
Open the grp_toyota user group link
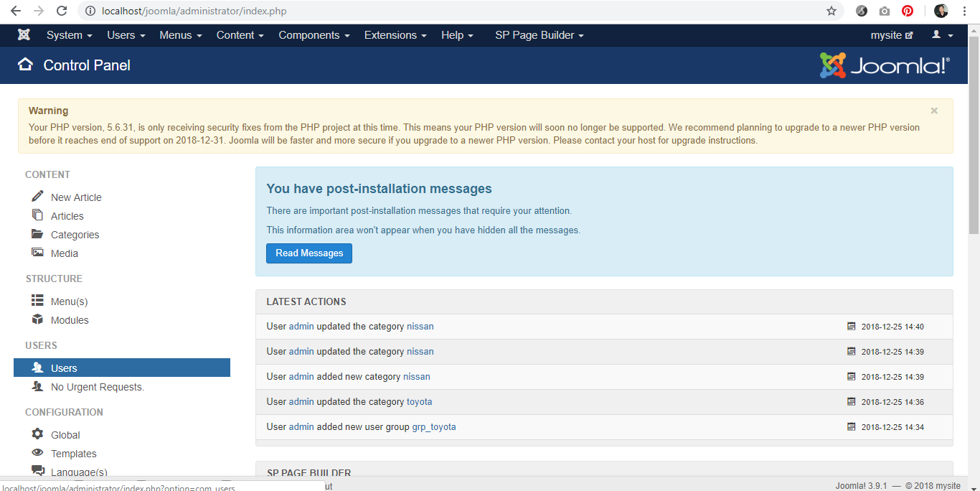pyautogui.click(x=433, y=426)
